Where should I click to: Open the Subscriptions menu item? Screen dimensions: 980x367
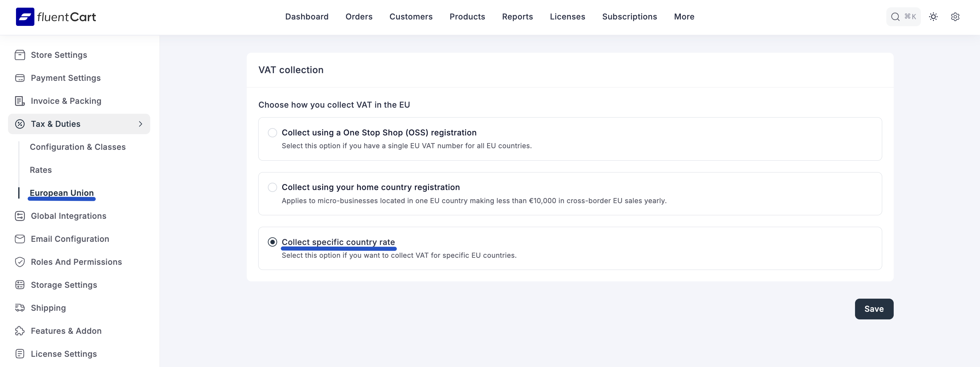coord(629,17)
